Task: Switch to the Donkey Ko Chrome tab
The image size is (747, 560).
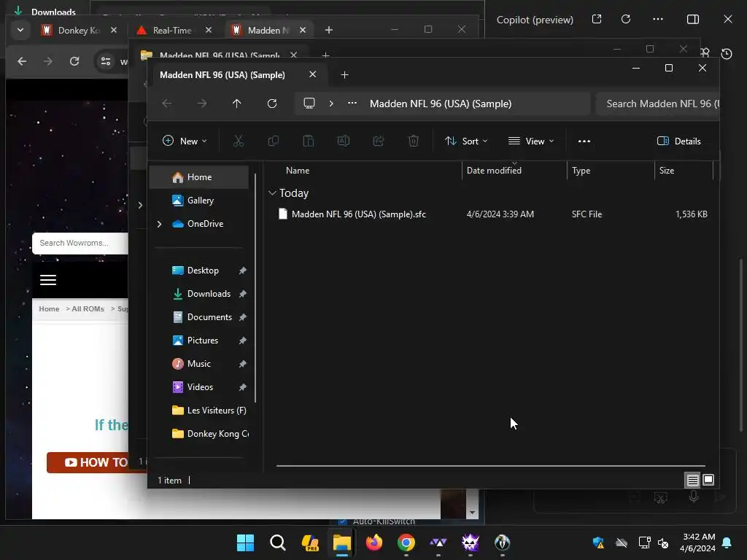Action: (x=79, y=30)
